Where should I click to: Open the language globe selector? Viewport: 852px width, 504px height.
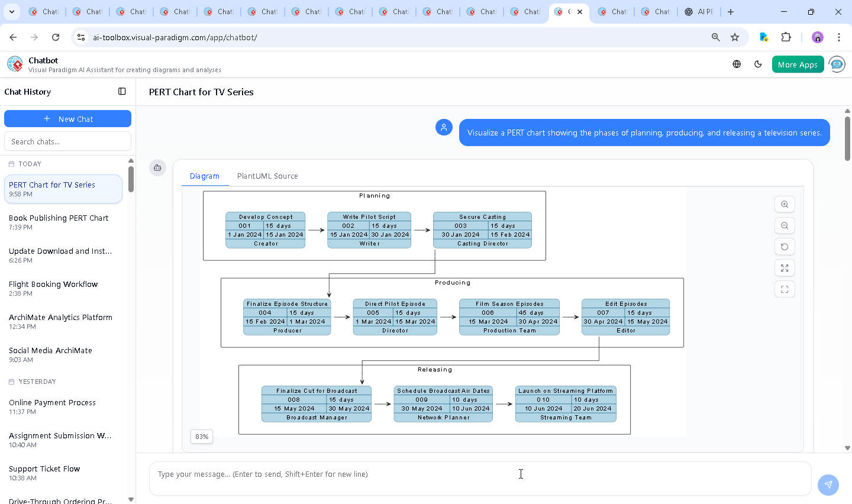[x=737, y=64]
